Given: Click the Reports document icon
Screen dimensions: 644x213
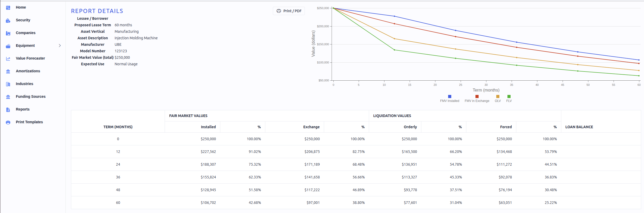Looking at the screenshot, I should click(x=8, y=109).
